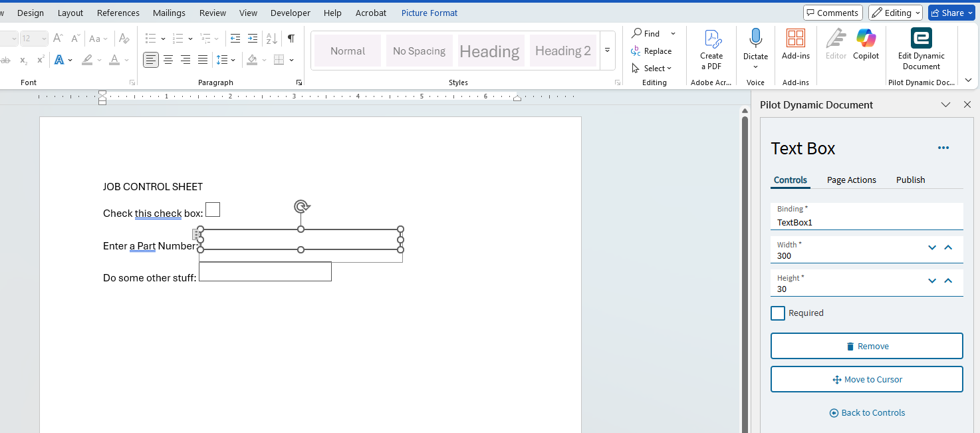Switch to the Page Actions tab
980x433 pixels.
pyautogui.click(x=851, y=180)
